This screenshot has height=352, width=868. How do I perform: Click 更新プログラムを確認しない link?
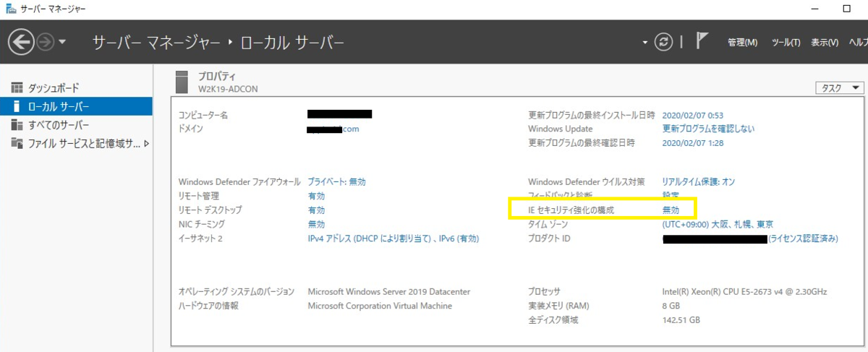(x=708, y=129)
